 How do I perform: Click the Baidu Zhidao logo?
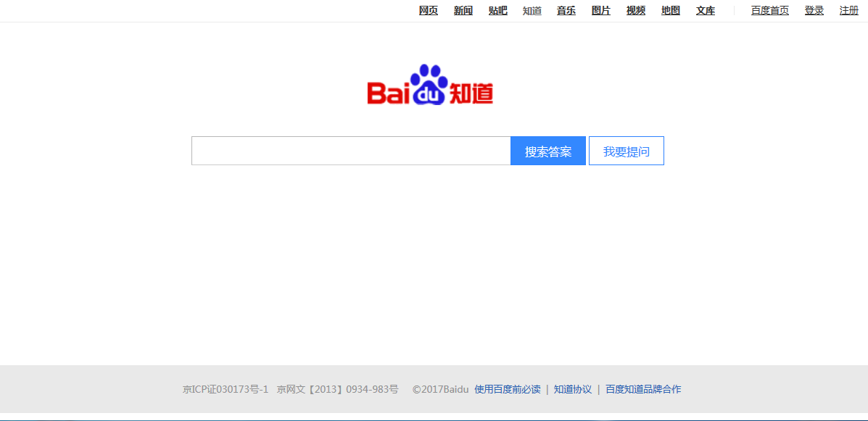pyautogui.click(x=430, y=85)
